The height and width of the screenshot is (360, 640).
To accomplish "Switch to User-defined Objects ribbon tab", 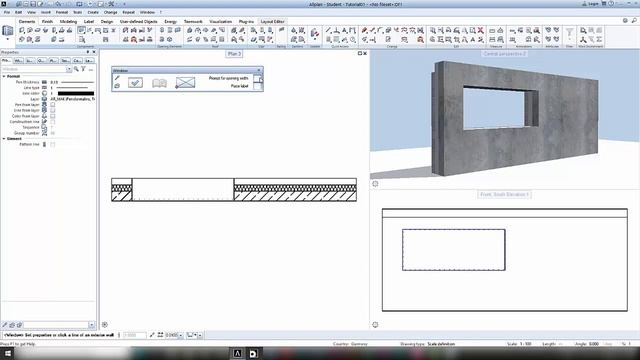I will [x=138, y=21].
